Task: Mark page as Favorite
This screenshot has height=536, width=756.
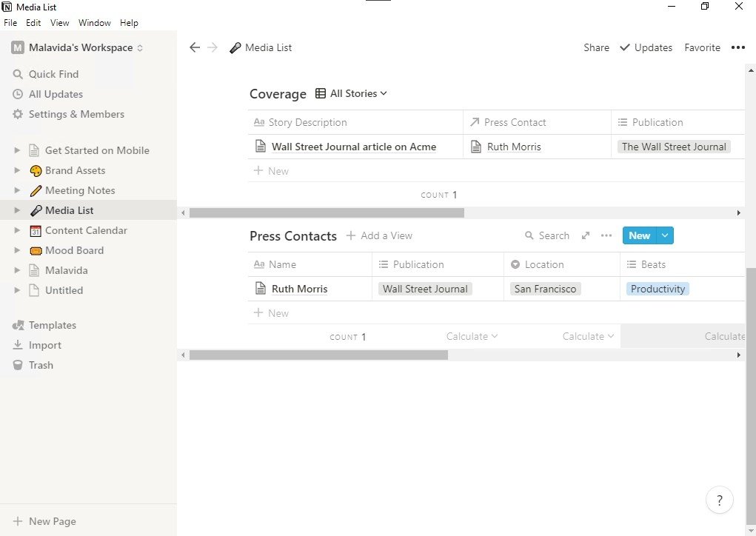Action: [702, 47]
